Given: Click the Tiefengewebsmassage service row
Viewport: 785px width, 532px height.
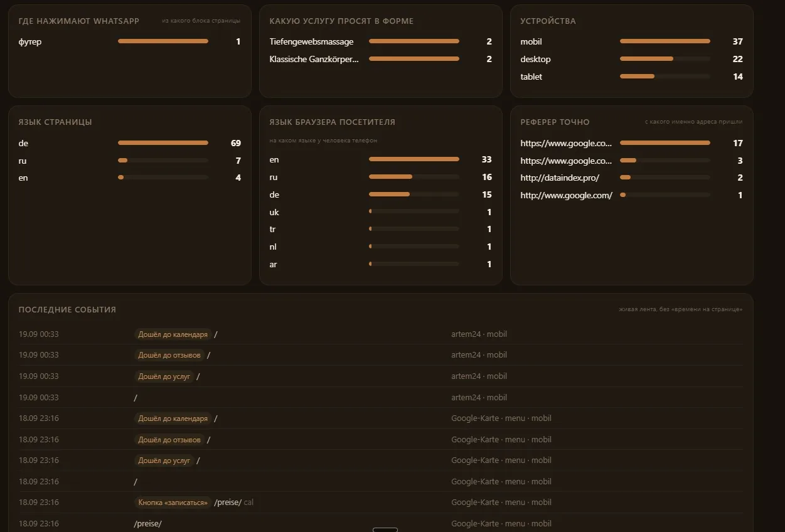Looking at the screenshot, I should (380, 41).
